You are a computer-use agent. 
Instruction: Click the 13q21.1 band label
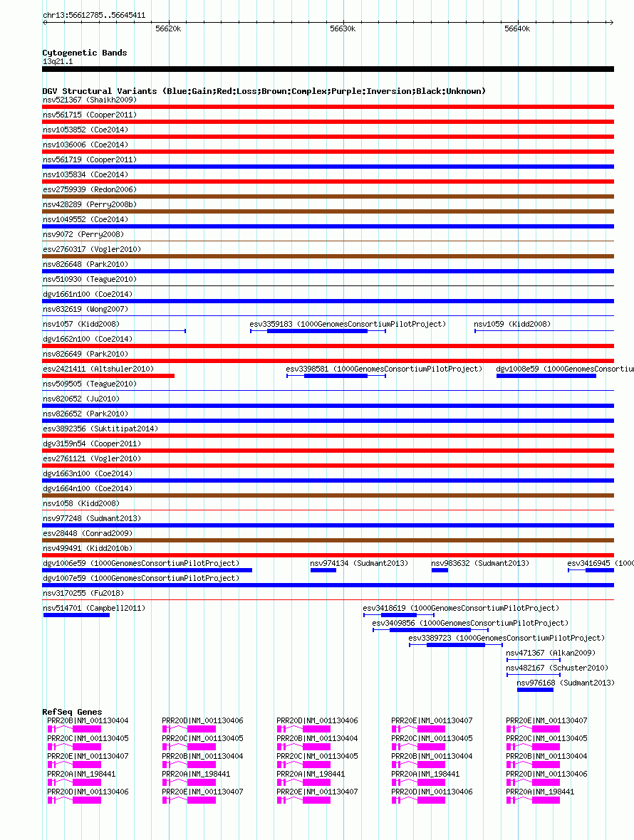coord(58,61)
